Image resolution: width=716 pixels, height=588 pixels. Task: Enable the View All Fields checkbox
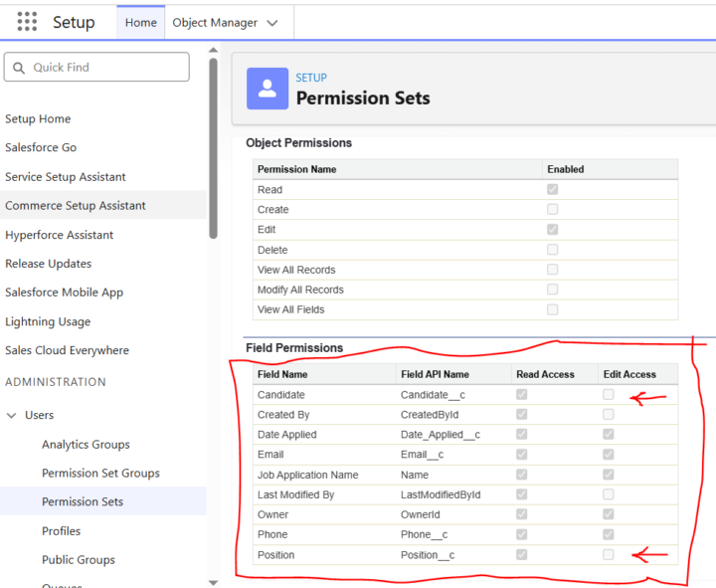[553, 309]
